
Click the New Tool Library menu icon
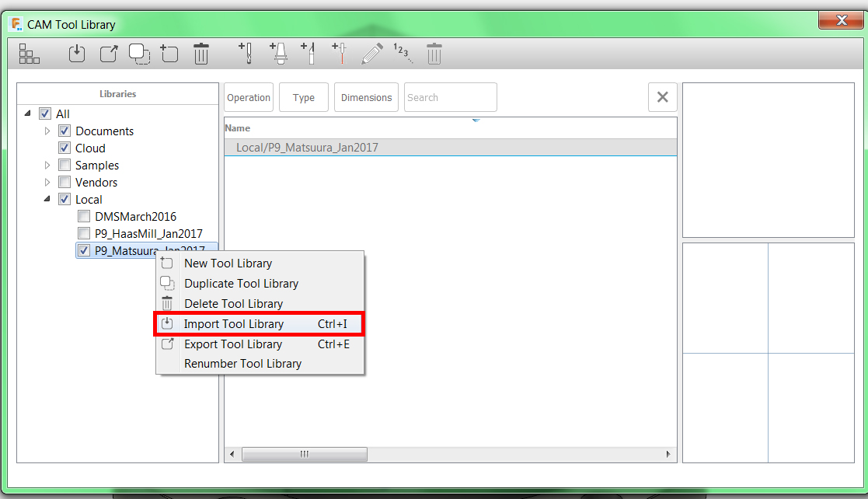pyautogui.click(x=167, y=263)
